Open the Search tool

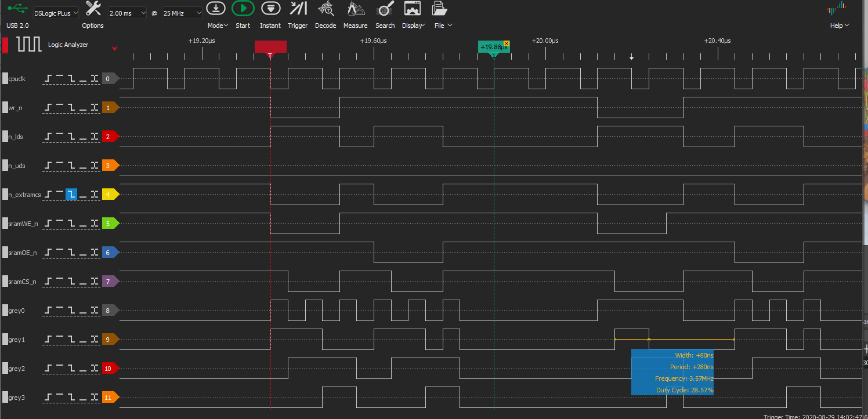click(385, 9)
